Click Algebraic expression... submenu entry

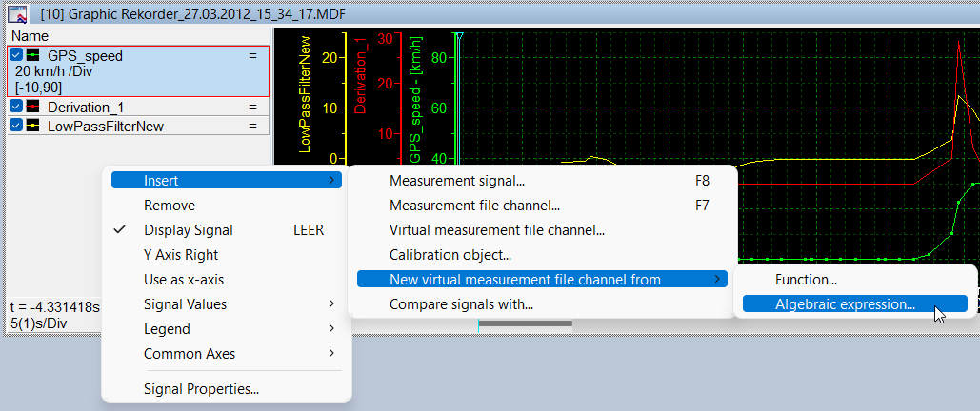(x=855, y=304)
